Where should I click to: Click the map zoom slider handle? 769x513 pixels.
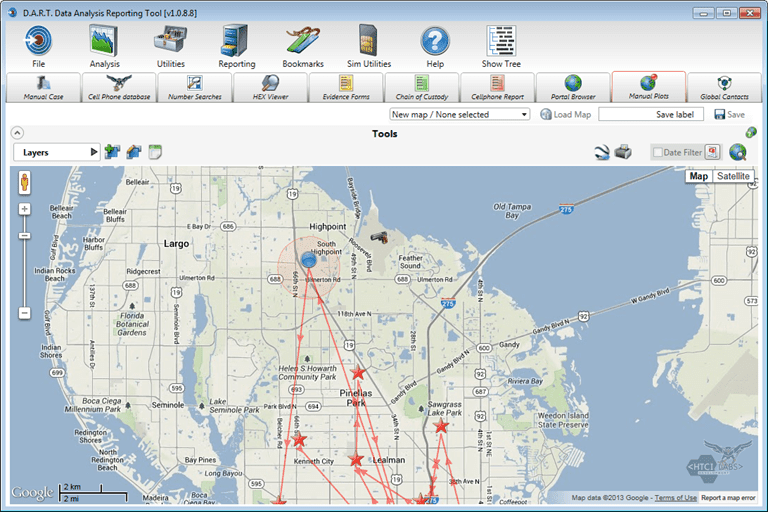coord(24,236)
